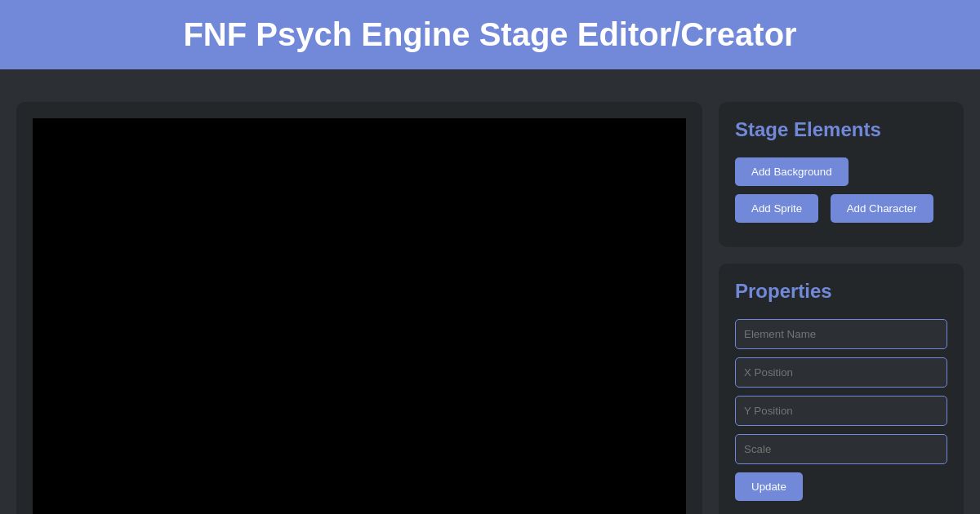Viewport: 980px width, 514px height.
Task: Click below the Update button
Action: [768, 507]
